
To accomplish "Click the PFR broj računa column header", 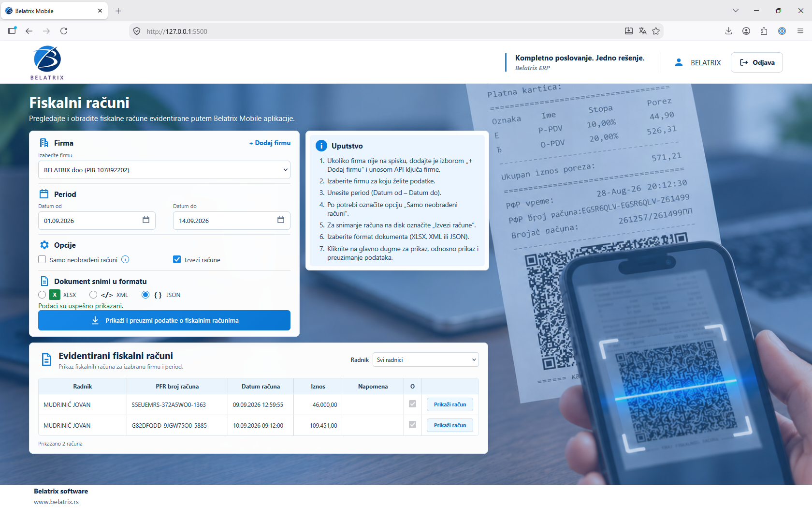I will pos(177,386).
